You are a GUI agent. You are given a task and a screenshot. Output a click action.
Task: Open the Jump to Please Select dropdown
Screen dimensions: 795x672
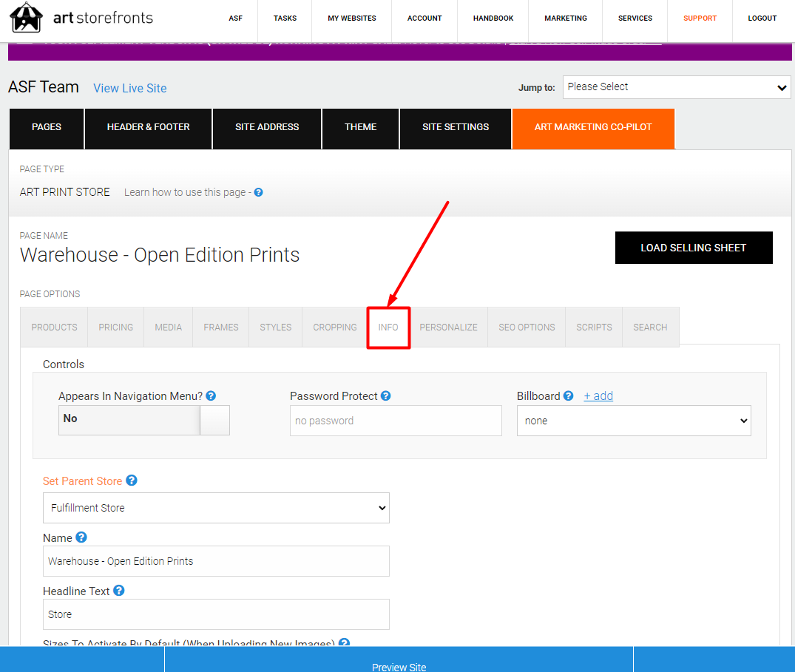677,87
